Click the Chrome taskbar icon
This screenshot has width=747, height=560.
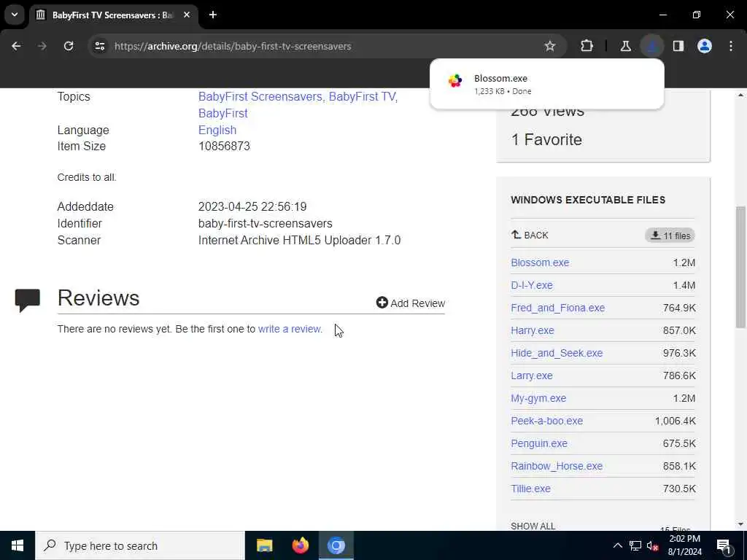[x=336, y=545]
